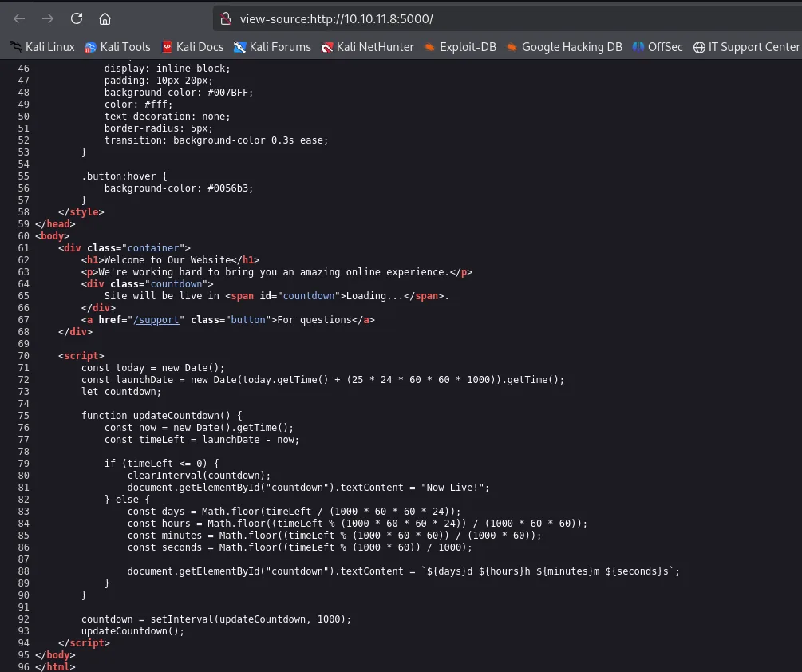Image resolution: width=802 pixels, height=672 pixels.
Task: Click 'transition: background-color 0.3s ease;' line
Action: [216, 140]
